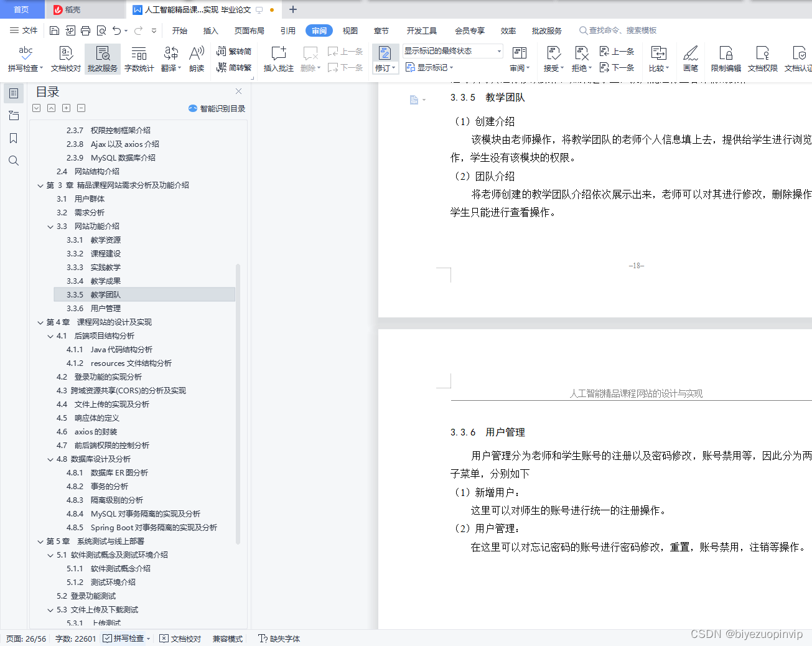Switch to the 视图 (View) tab

(x=350, y=30)
